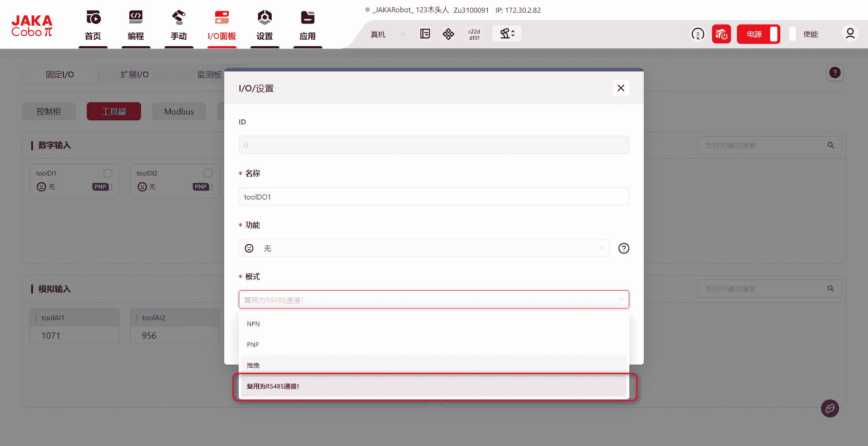The image size is (868, 446).
Task: Click the user account icon
Action: tap(850, 34)
